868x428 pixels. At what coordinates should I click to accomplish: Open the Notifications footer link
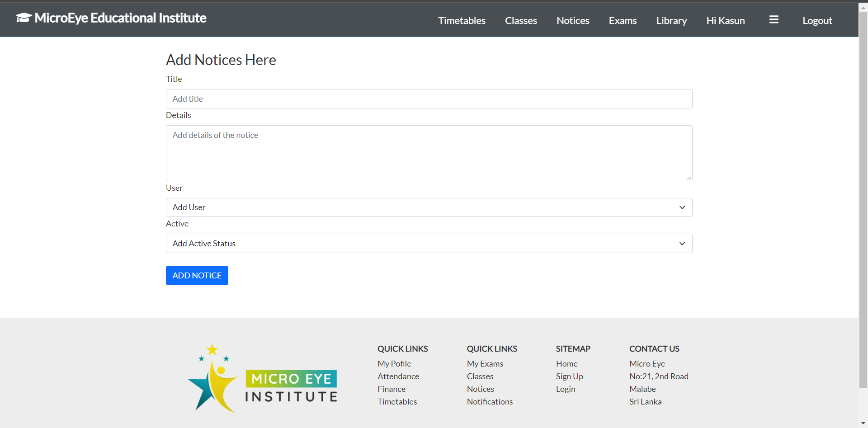(490, 401)
